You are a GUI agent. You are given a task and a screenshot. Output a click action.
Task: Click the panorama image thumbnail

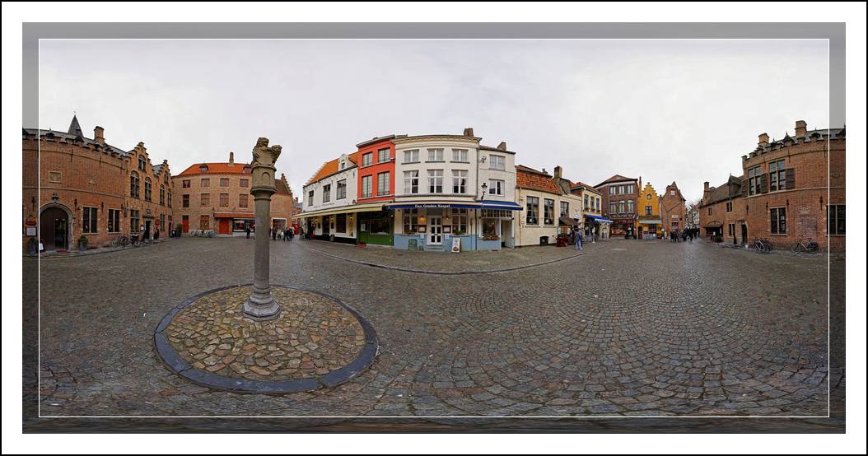click(433, 227)
